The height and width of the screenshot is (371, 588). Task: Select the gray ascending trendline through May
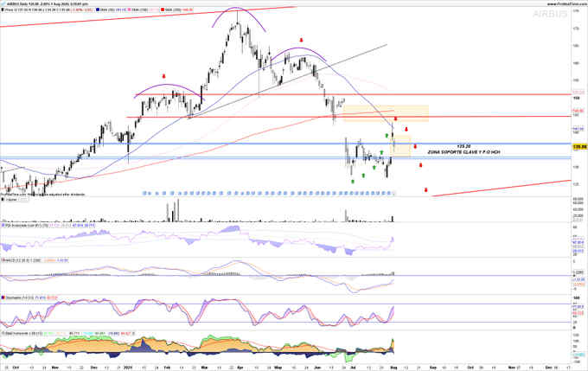tap(288, 80)
